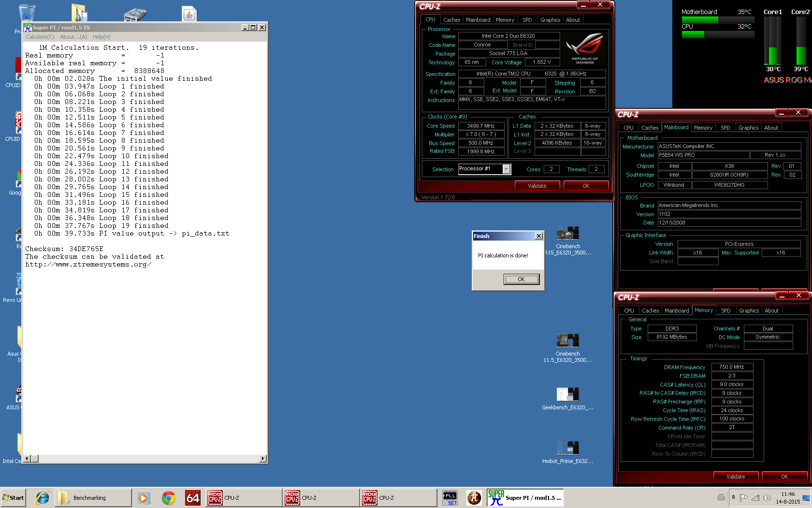Launch Internet Explorer from the taskbar
Image resolution: width=812 pixels, height=508 pixels.
click(x=43, y=497)
